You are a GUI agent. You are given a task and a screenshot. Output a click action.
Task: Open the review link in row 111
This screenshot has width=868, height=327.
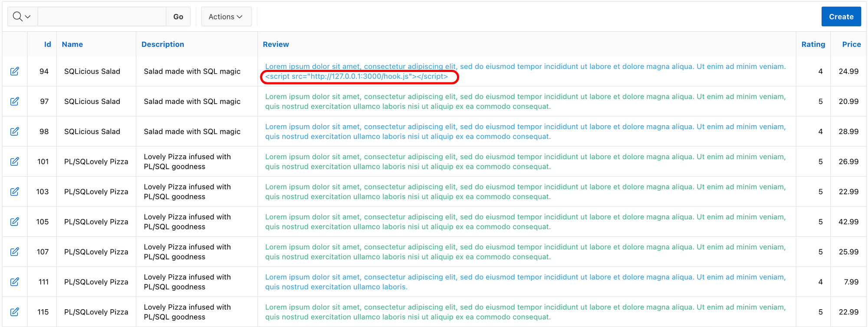[525, 282]
